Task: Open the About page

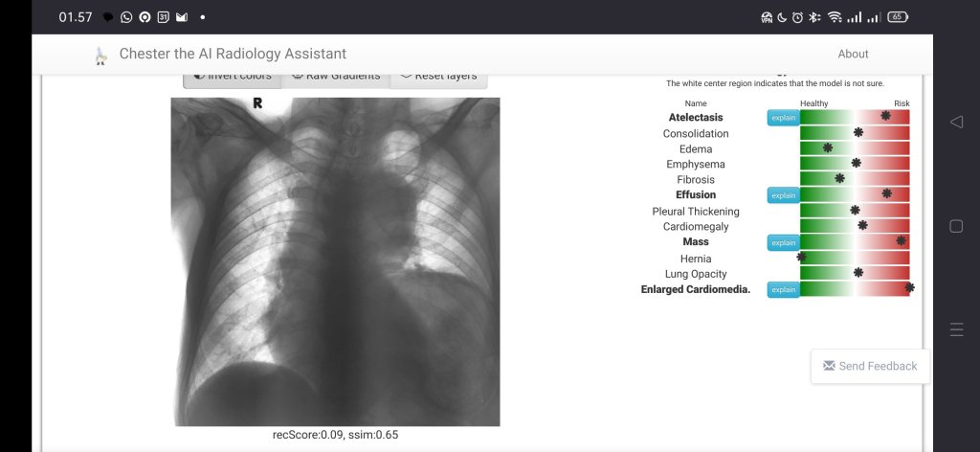Action: click(853, 54)
